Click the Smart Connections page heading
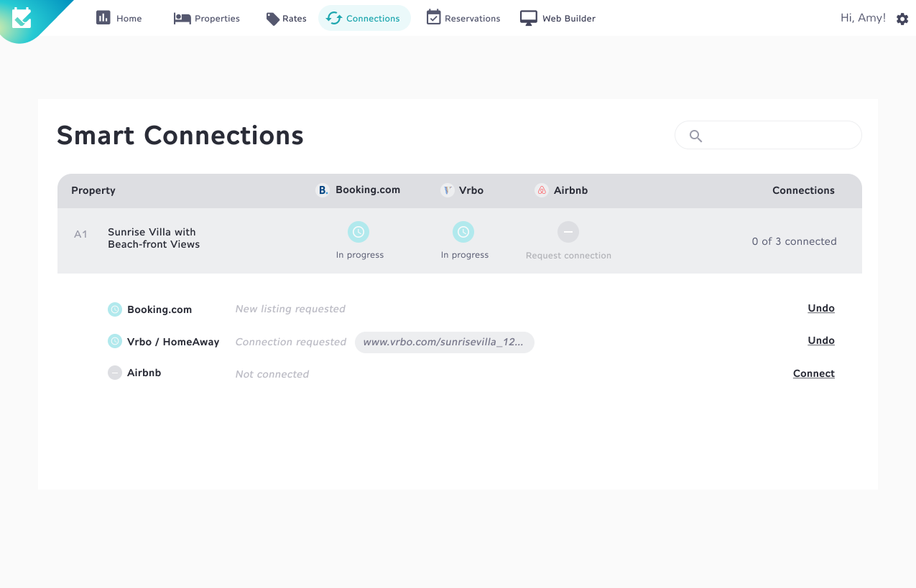 pos(180,135)
